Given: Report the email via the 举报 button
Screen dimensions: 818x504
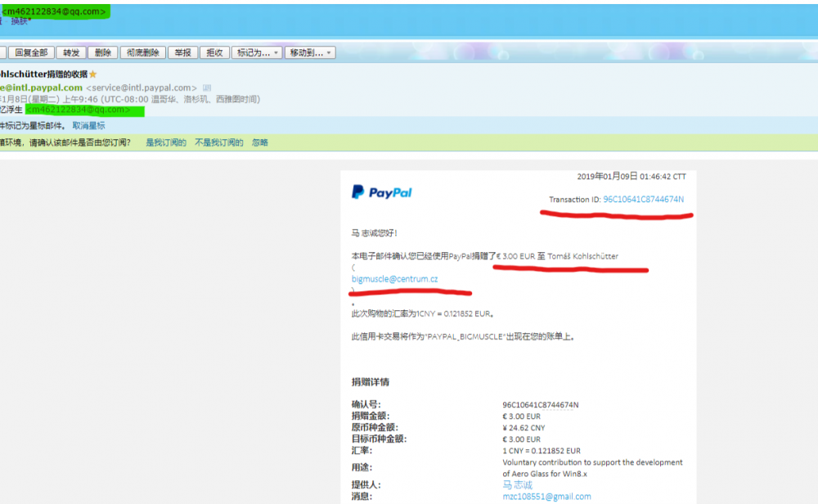Looking at the screenshot, I should click(x=182, y=52).
